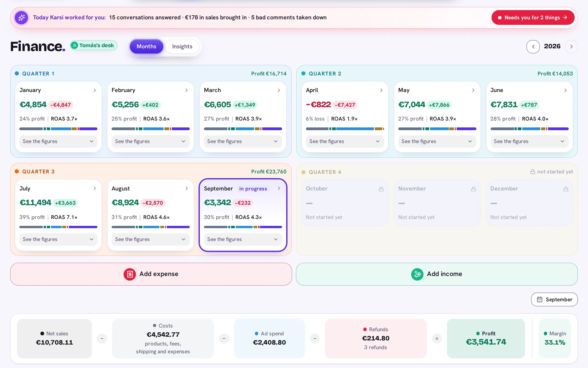This screenshot has width=588, height=368.
Task: Click May's cost breakdown bar
Action: (x=437, y=129)
